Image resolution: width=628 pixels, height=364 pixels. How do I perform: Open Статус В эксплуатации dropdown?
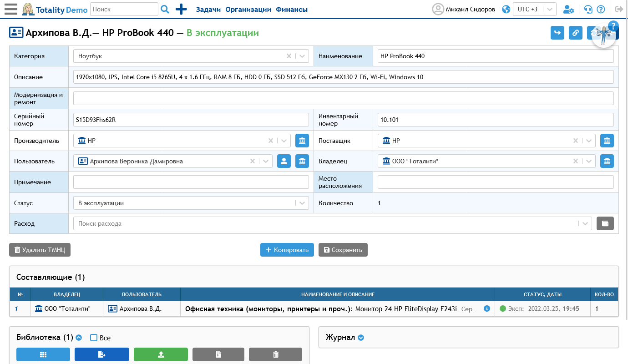pyautogui.click(x=191, y=203)
